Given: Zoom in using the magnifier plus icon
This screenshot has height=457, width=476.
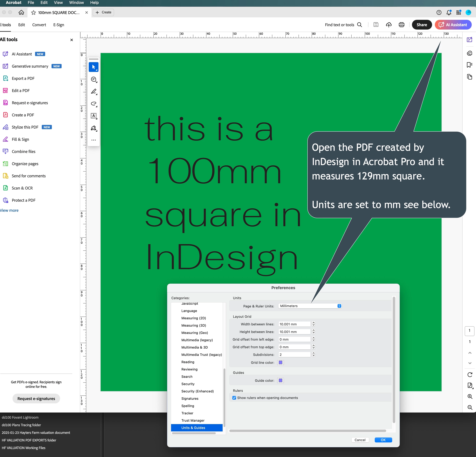Looking at the screenshot, I should [470, 396].
